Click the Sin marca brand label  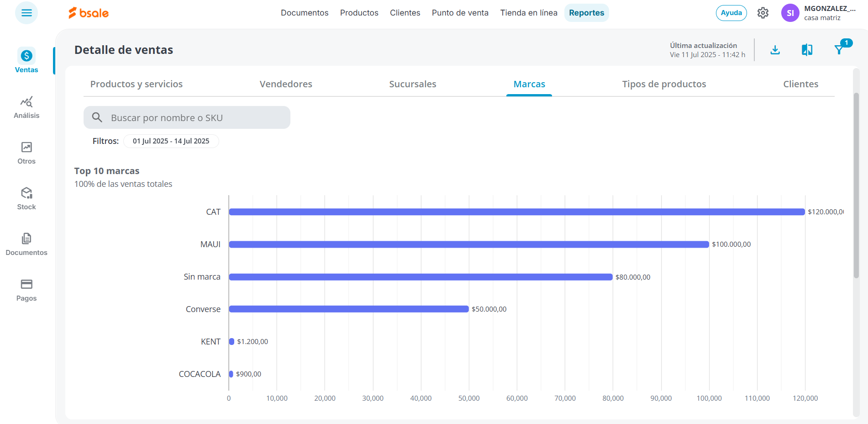202,277
